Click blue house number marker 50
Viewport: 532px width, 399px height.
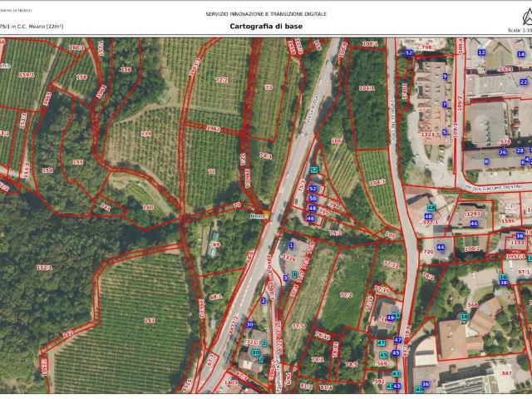click(x=313, y=198)
